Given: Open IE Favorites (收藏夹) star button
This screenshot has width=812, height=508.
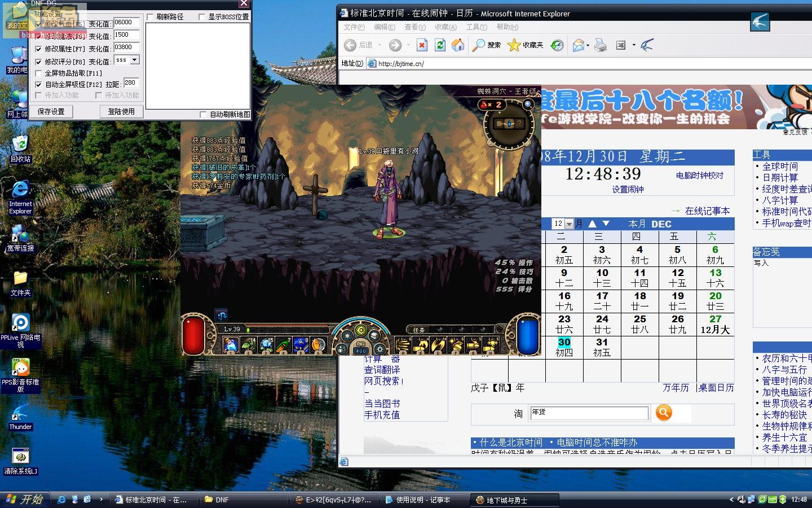Looking at the screenshot, I should [x=526, y=45].
